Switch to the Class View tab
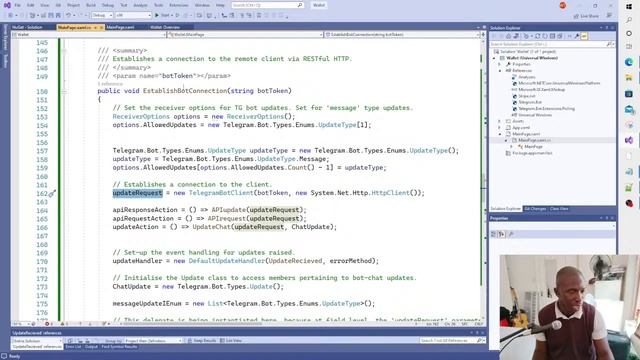Image resolution: width=640 pixels, height=360 pixels. 559,209
